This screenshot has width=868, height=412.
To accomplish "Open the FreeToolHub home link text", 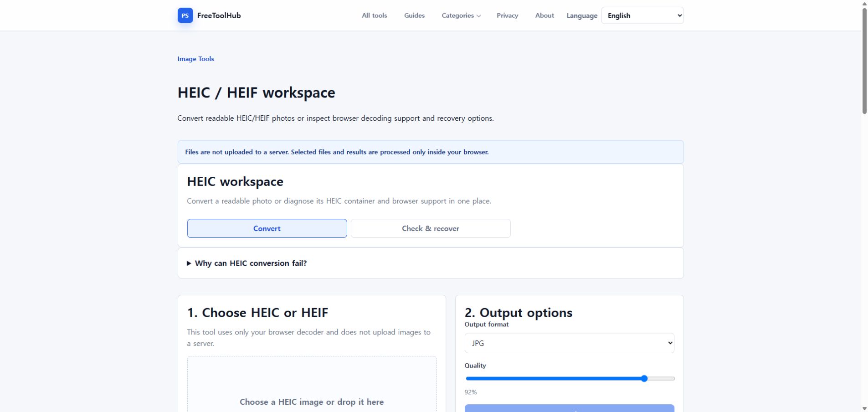I will (219, 15).
